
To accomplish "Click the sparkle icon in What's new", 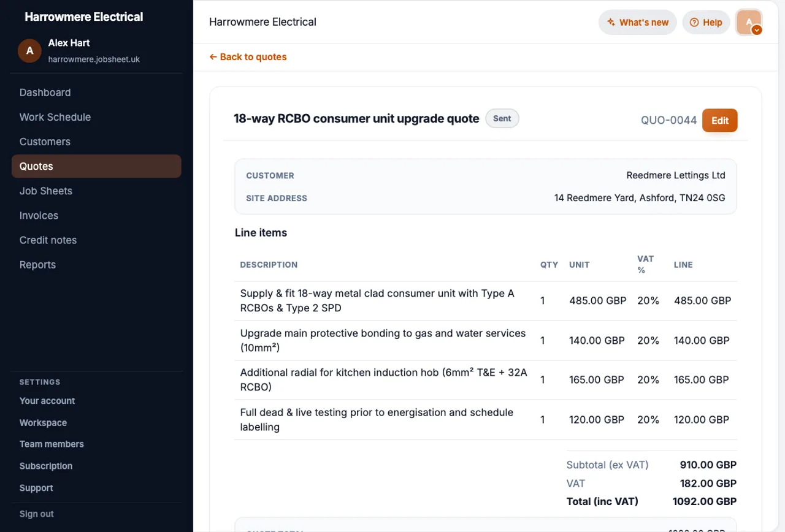I will click(611, 22).
